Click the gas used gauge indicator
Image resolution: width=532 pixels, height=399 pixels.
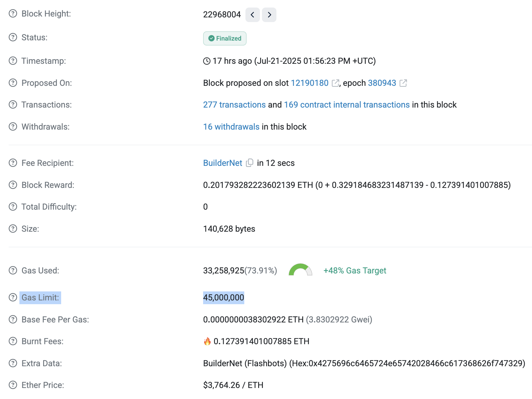(x=300, y=269)
